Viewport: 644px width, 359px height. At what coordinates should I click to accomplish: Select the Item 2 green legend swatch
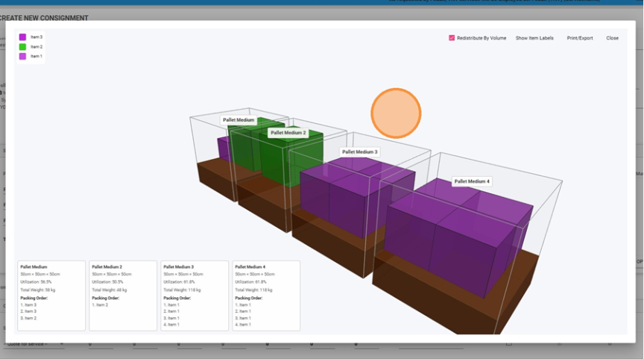(x=22, y=46)
